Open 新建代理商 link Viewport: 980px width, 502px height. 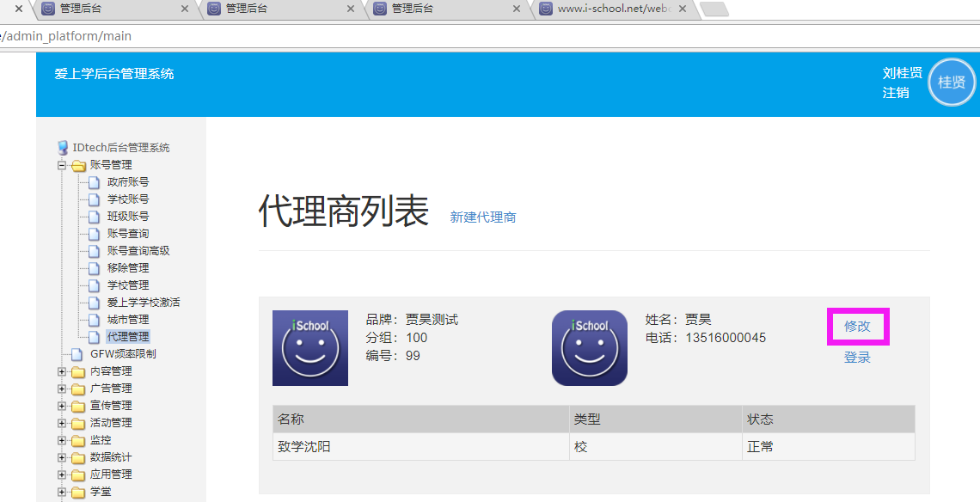pos(483,217)
